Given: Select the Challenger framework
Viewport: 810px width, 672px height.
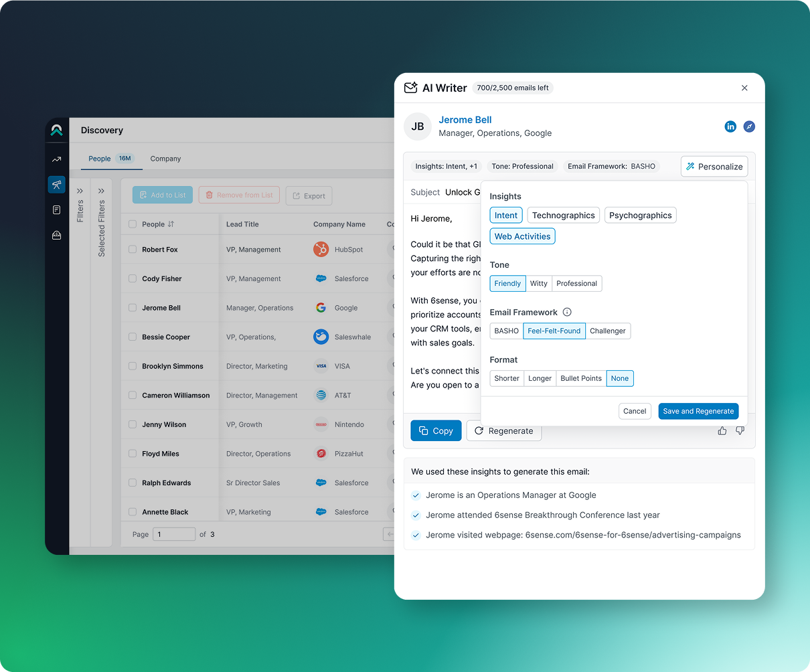Looking at the screenshot, I should tap(608, 331).
